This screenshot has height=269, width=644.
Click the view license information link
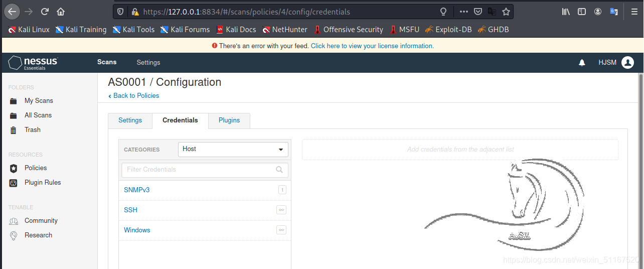(x=372, y=46)
